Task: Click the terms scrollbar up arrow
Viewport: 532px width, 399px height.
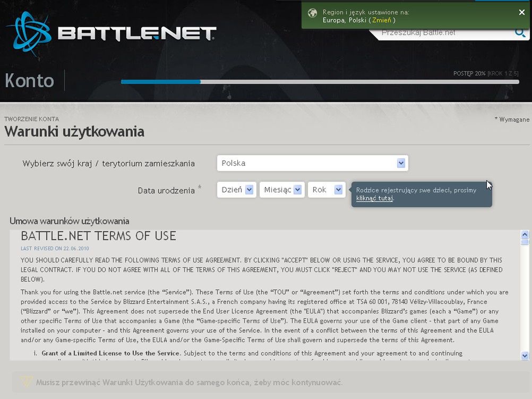Action: [x=525, y=234]
